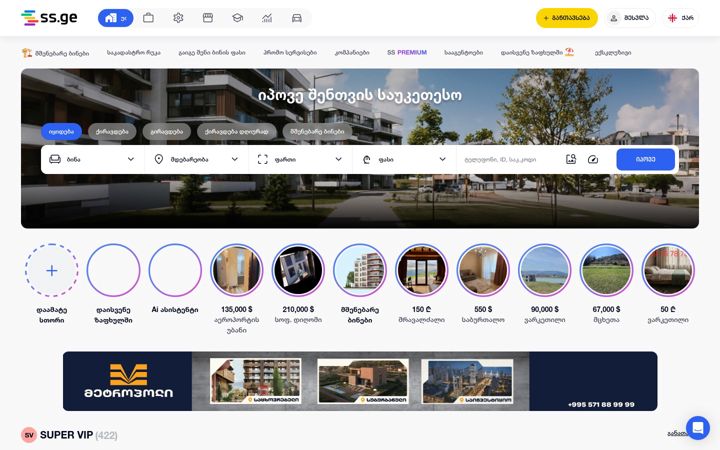Click the speedometer gauge icon in the search bar
The height and width of the screenshot is (450, 720).
(593, 159)
